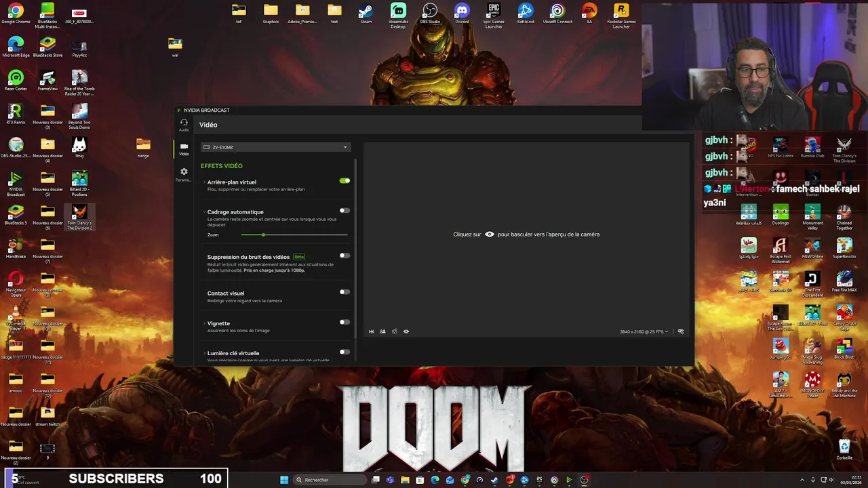
Task: Disable the Arrière-plan virtuel toggle
Action: 344,181
